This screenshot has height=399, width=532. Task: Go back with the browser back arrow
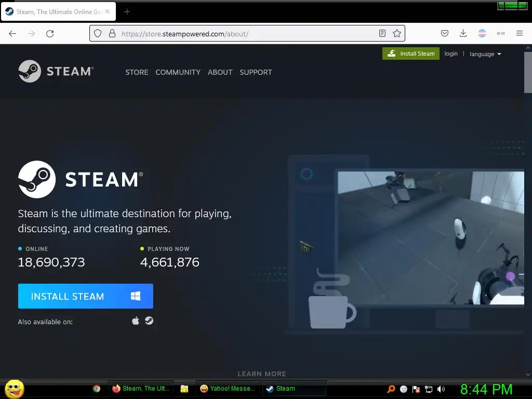pyautogui.click(x=12, y=34)
